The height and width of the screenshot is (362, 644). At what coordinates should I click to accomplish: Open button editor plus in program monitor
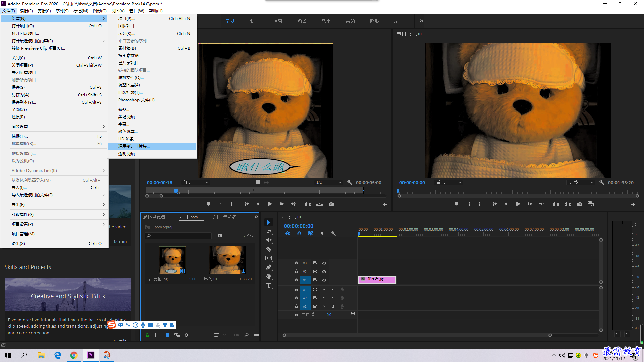point(633,204)
